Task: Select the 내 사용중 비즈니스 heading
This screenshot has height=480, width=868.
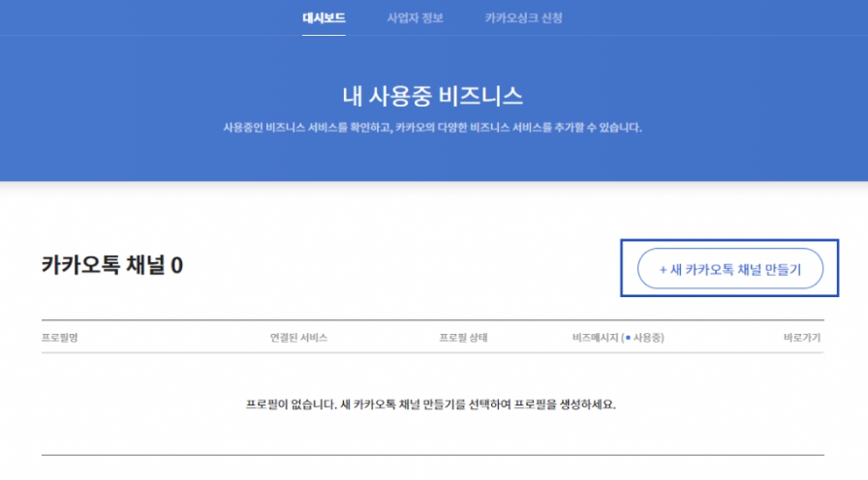Action: tap(432, 96)
